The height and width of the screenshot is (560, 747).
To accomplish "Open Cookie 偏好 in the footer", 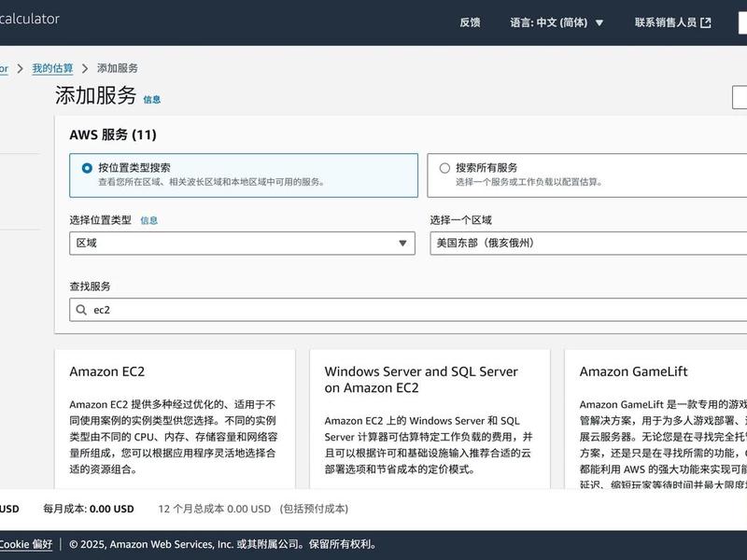I will pos(26,544).
